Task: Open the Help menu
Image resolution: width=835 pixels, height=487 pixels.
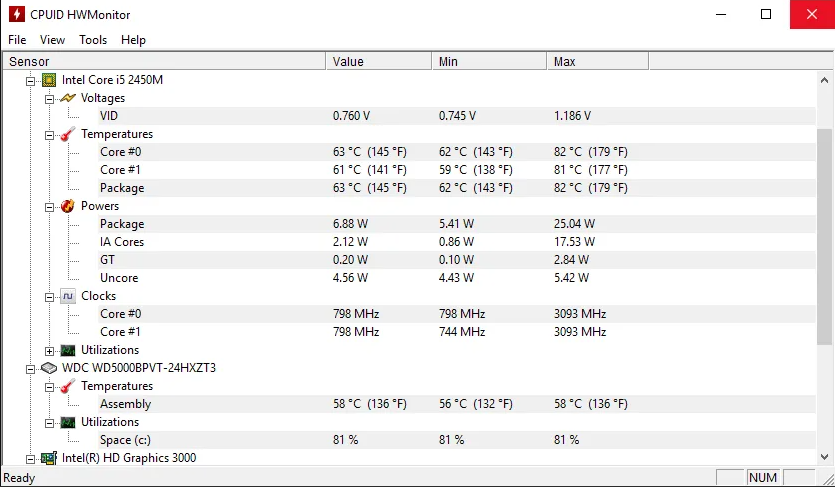Action: point(133,40)
